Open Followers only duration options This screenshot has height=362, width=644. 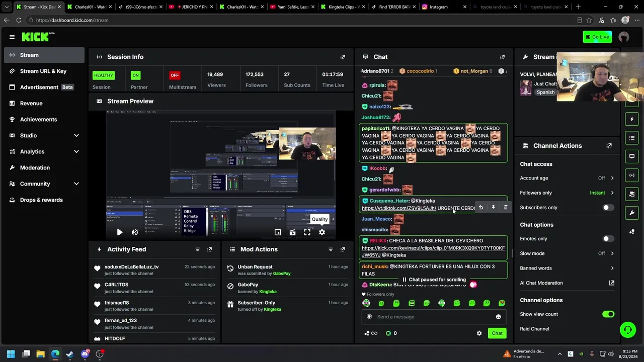(567, 193)
